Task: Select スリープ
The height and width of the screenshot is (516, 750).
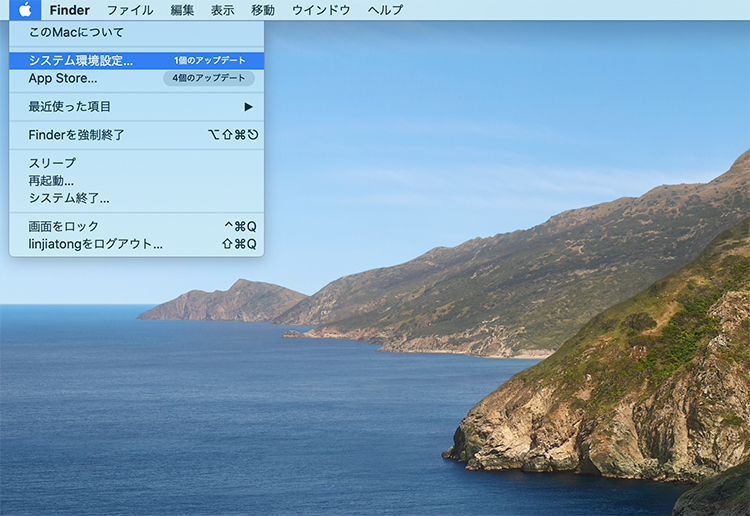Action: tap(136, 163)
